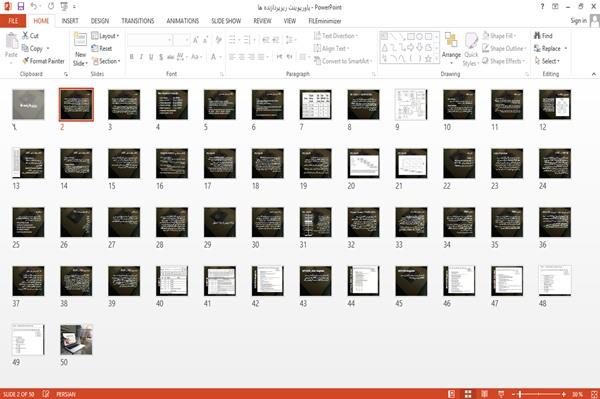Clear all text formatting
The image size is (600, 399).
(x=218, y=40)
